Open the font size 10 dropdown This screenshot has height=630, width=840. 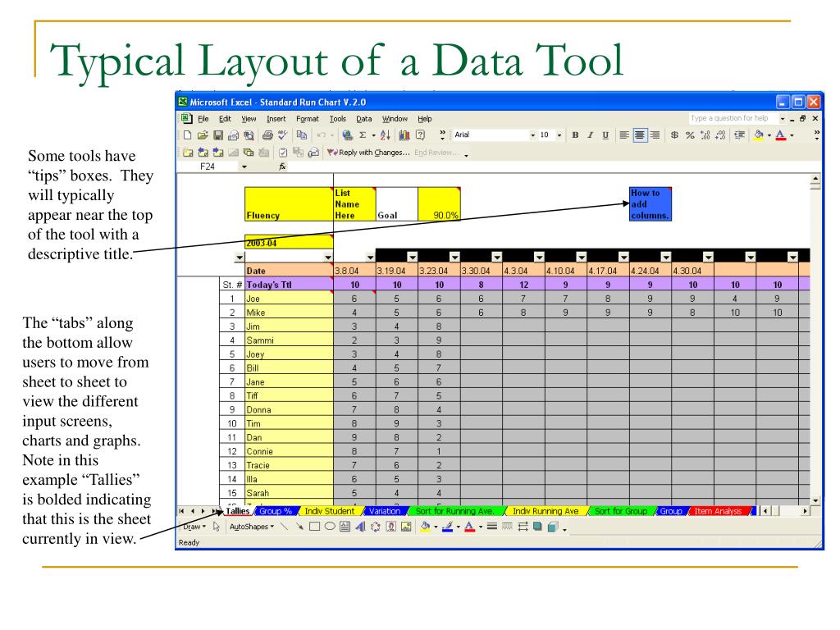click(559, 135)
